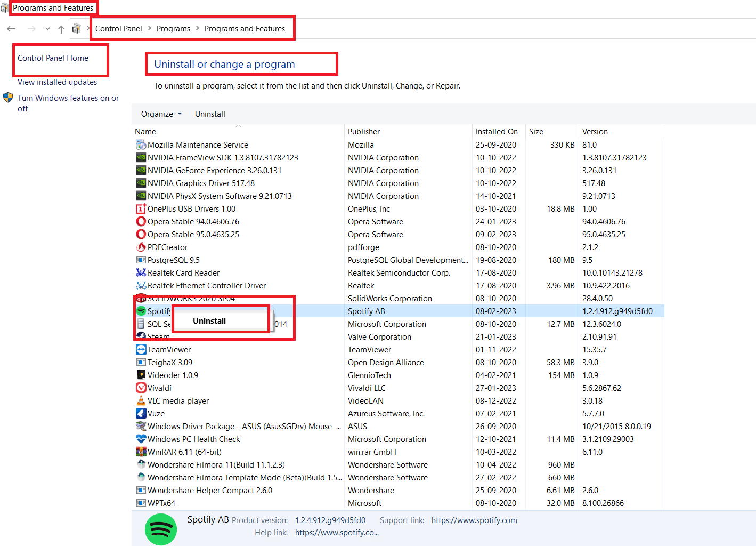Click the NVIDIA FrameView SDK row icon

click(x=141, y=158)
